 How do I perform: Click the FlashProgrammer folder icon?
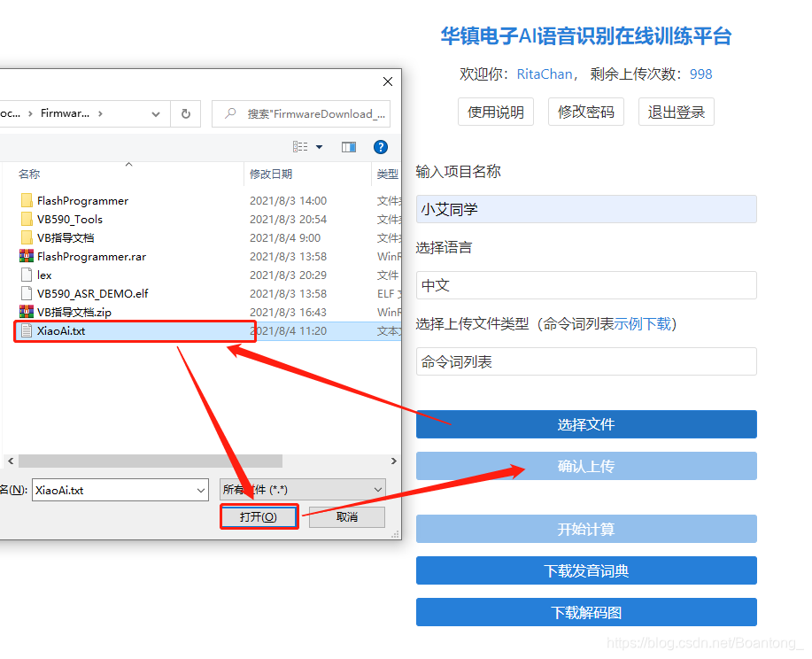click(x=27, y=200)
